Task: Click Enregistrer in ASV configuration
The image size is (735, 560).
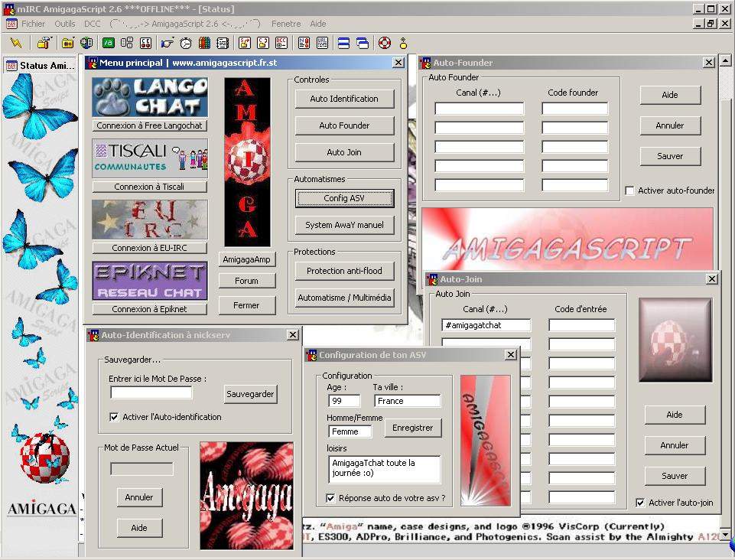Action: [x=413, y=428]
